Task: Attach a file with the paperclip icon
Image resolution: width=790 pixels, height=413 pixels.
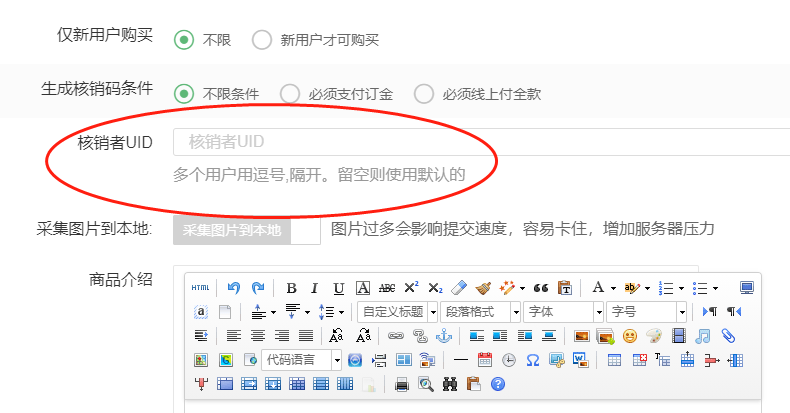Action: click(728, 336)
